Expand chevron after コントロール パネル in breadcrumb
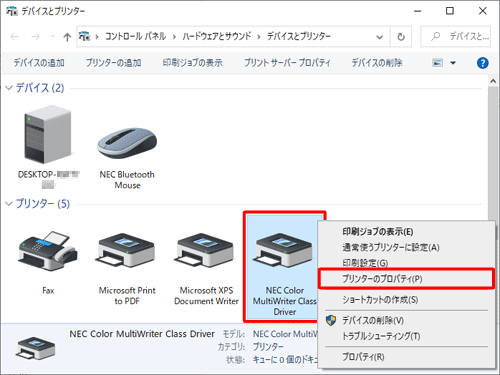Screen dimensions: 500x375 pyautogui.click(x=174, y=37)
